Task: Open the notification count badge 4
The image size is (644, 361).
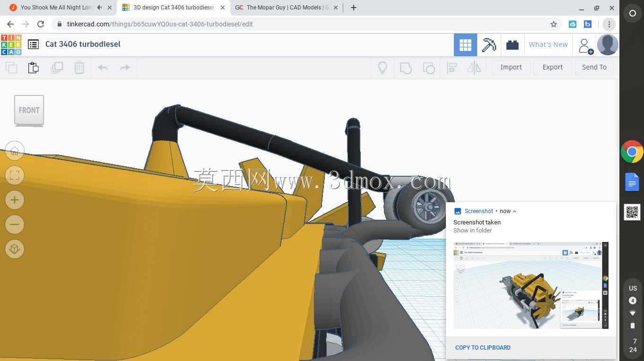Action: [x=633, y=301]
